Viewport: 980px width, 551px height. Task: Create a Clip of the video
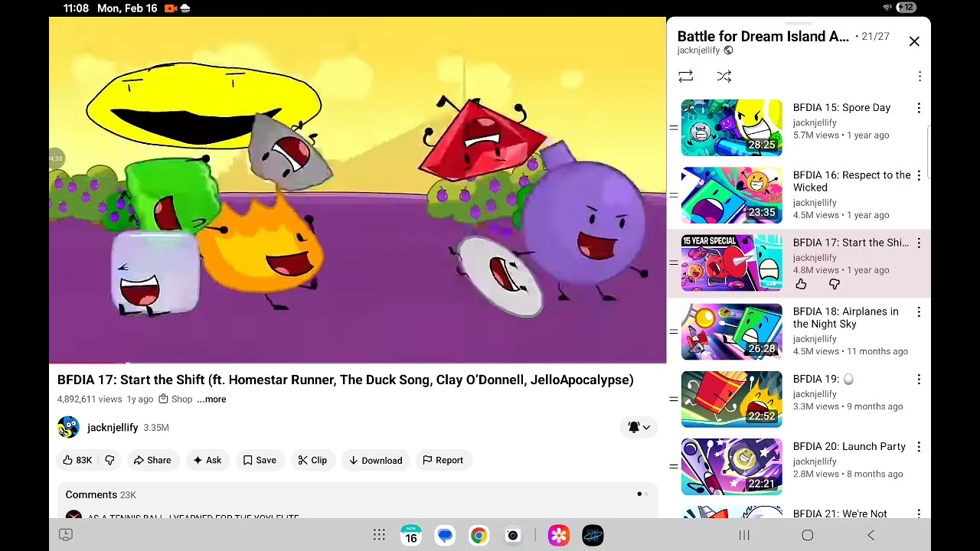tap(312, 460)
